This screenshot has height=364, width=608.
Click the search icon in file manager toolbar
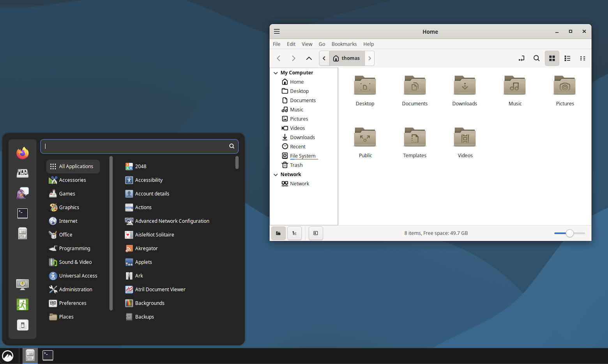[x=536, y=58]
